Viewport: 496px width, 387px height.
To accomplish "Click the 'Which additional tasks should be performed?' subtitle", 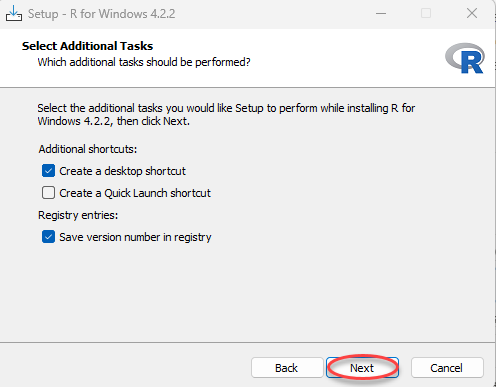I will [x=144, y=62].
